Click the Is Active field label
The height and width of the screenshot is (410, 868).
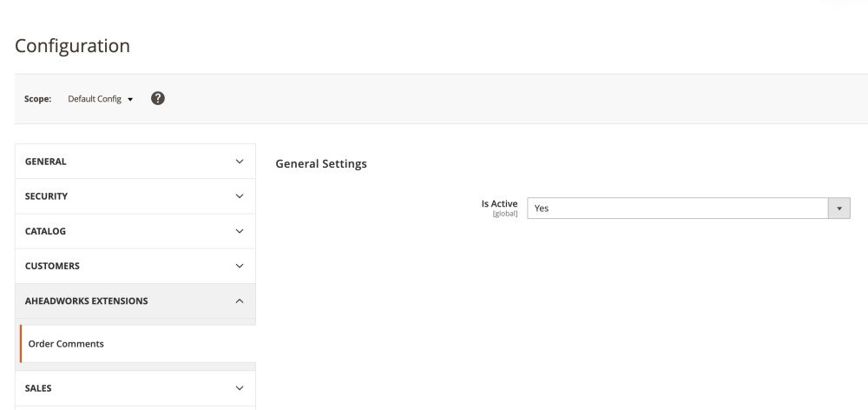tap(499, 204)
